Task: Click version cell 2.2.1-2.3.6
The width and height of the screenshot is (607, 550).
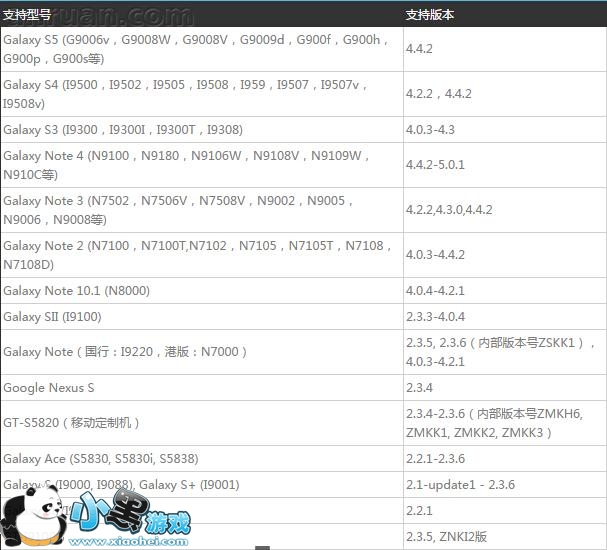Action: (505, 459)
